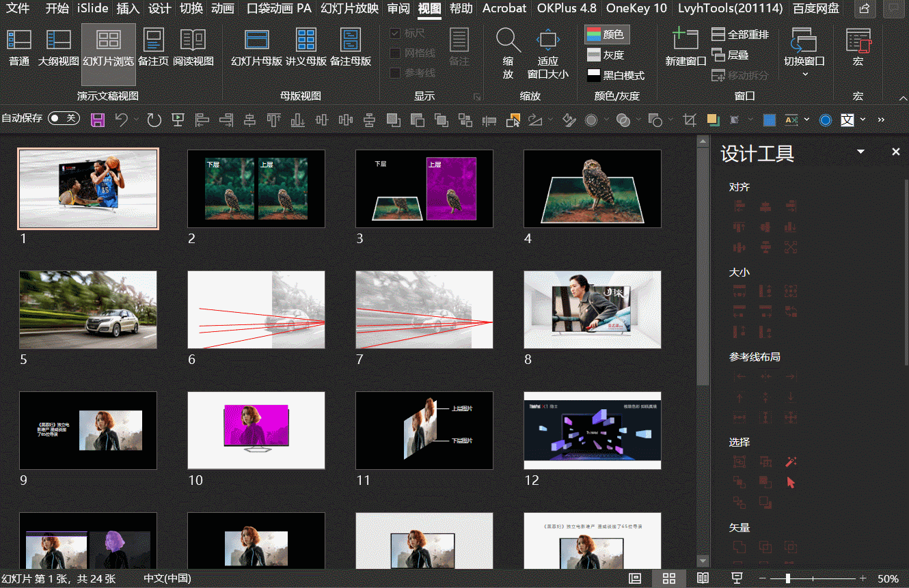
Task: Start slideshow from beginning in quick toolbar
Action: click(x=178, y=120)
